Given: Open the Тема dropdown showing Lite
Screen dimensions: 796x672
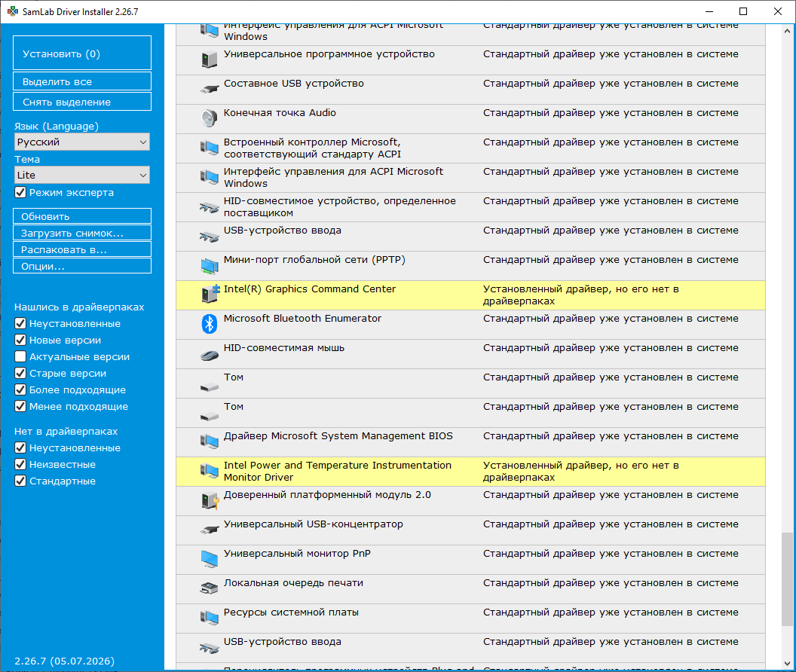Looking at the screenshot, I should (82, 175).
